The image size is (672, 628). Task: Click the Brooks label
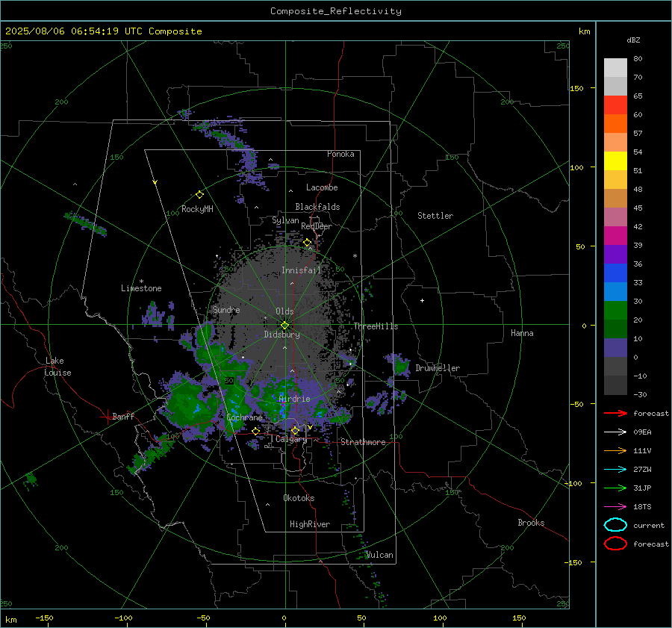[531, 523]
